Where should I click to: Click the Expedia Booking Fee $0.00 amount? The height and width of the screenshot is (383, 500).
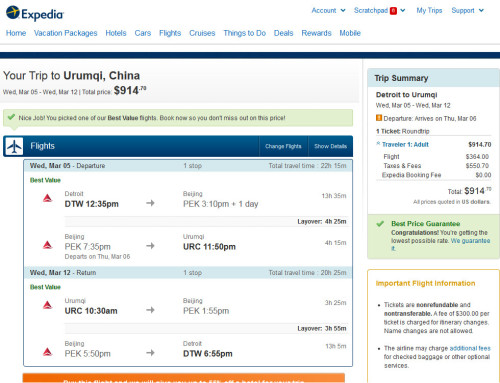pyautogui.click(x=483, y=175)
